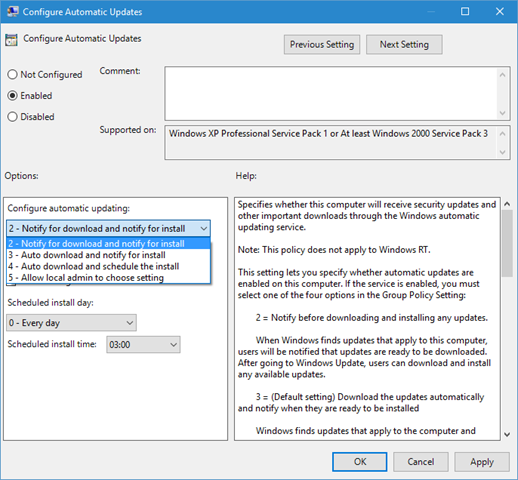Click the window title bar app icon
This screenshot has height=480, width=518.
(13, 11)
